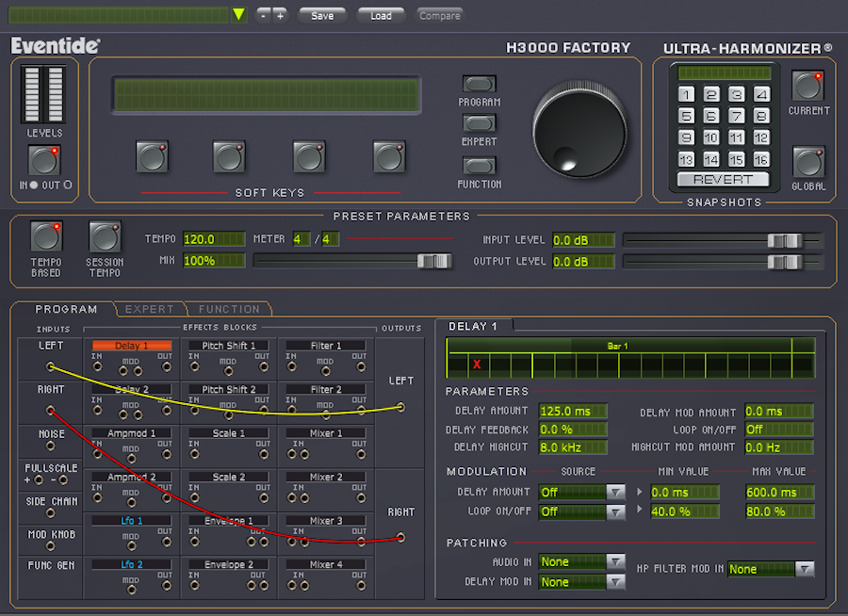Click the RIGHT input jack
Screen dimensions: 848x616
pyautogui.click(x=50, y=411)
